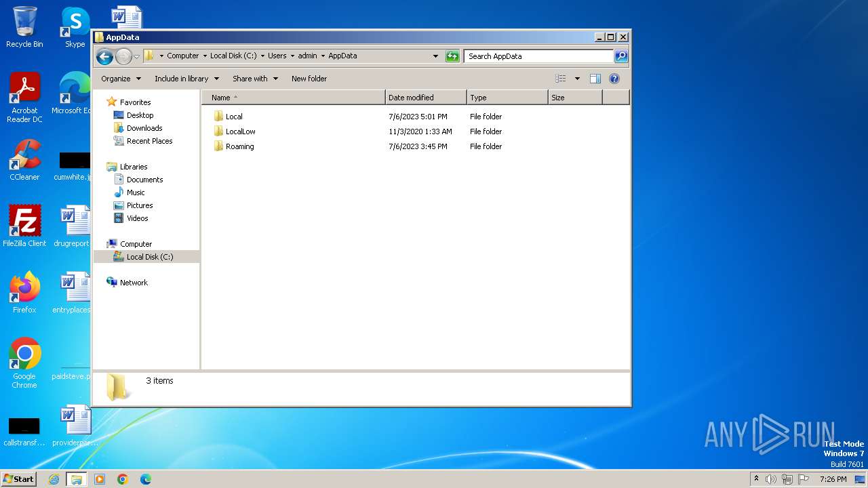
Task: Select Favorites in navigation pane
Action: (x=135, y=102)
